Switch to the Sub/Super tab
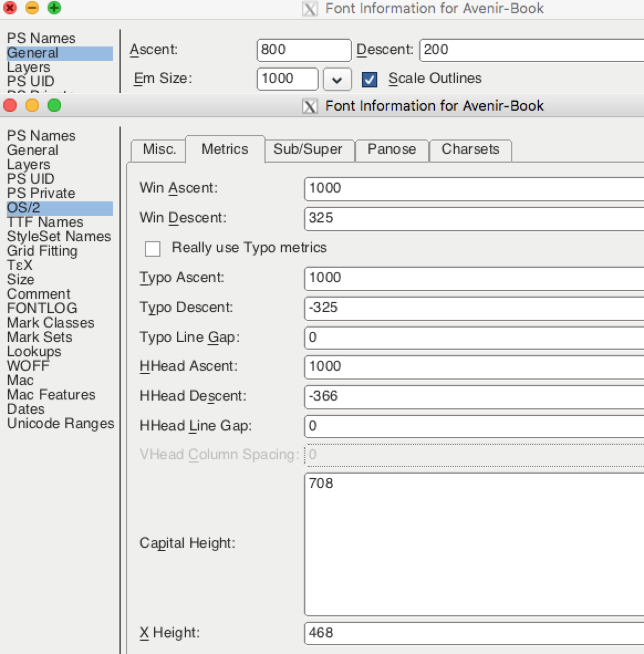Viewport: 644px width, 654px height. [308, 150]
